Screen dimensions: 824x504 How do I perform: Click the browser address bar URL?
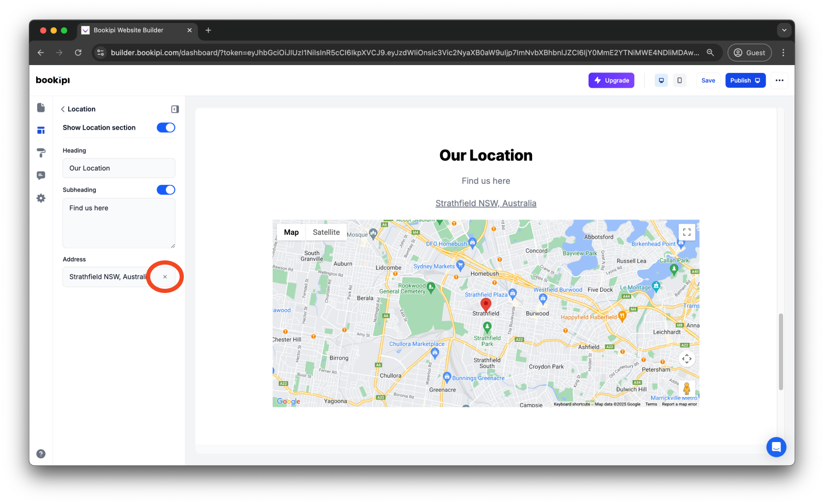coord(404,52)
